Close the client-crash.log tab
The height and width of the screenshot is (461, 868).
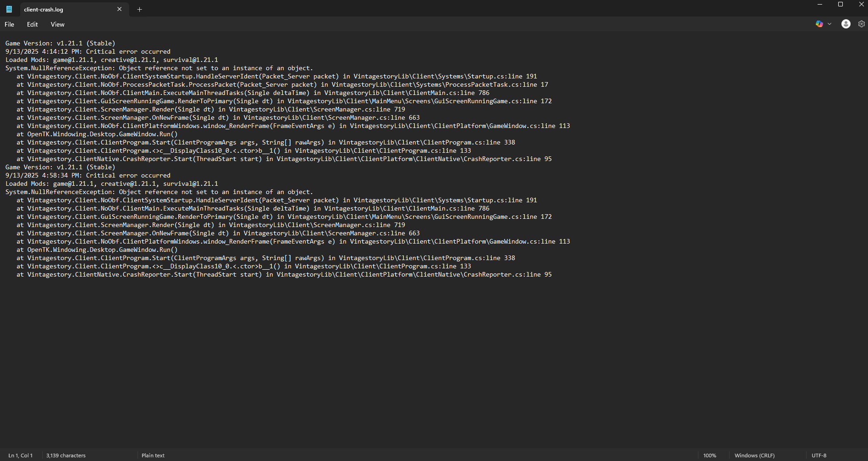point(120,9)
